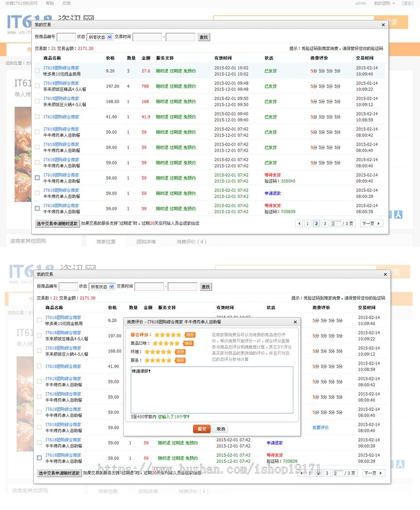This screenshot has width=420, height=510.
Task: Go to previous page arrow in upper window
Action: click(x=299, y=223)
